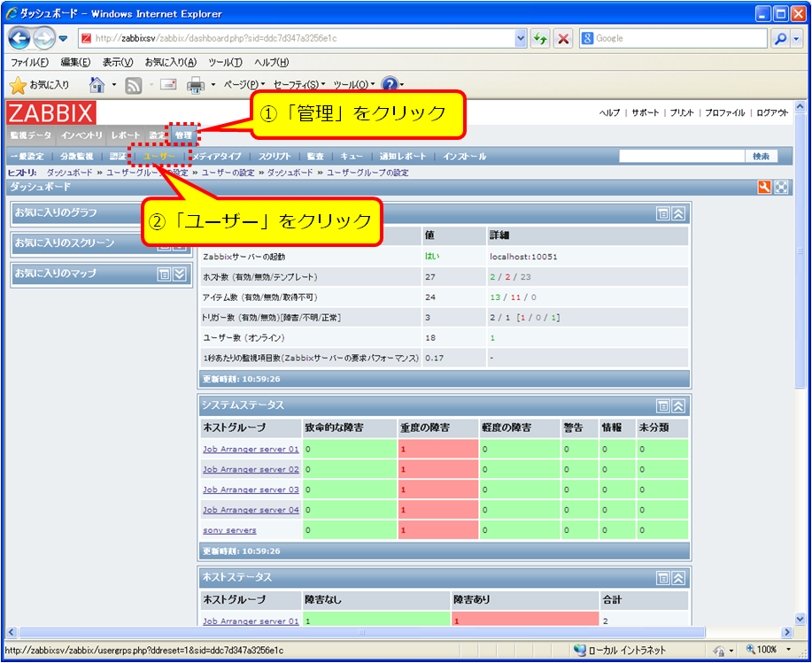This screenshot has width=812, height=663.
Task: Open the ページ(P) toolbar dropdown
Action: pos(244,84)
